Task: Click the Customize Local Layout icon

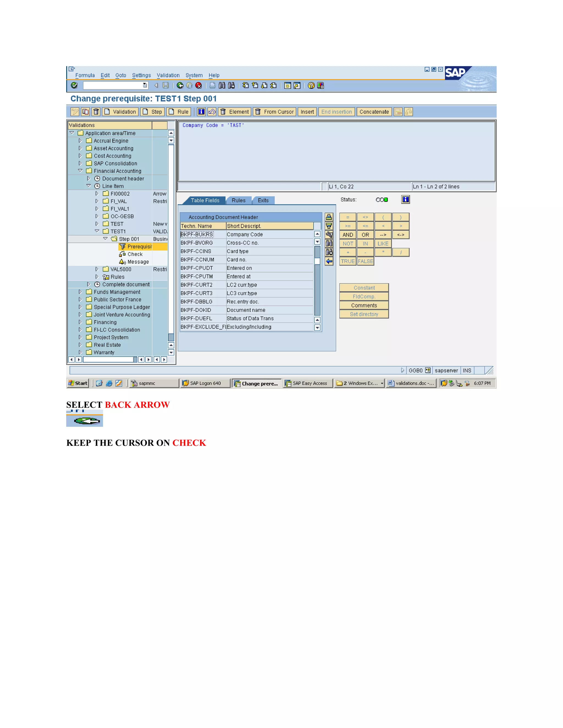Action: 321,86
